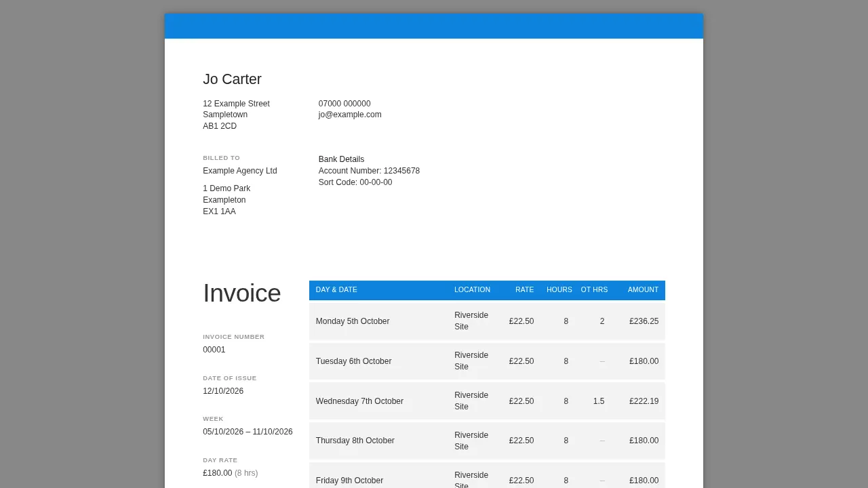Image resolution: width=868 pixels, height=488 pixels.
Task: Click Riverside Site in the Thursday row
Action: coord(471,441)
